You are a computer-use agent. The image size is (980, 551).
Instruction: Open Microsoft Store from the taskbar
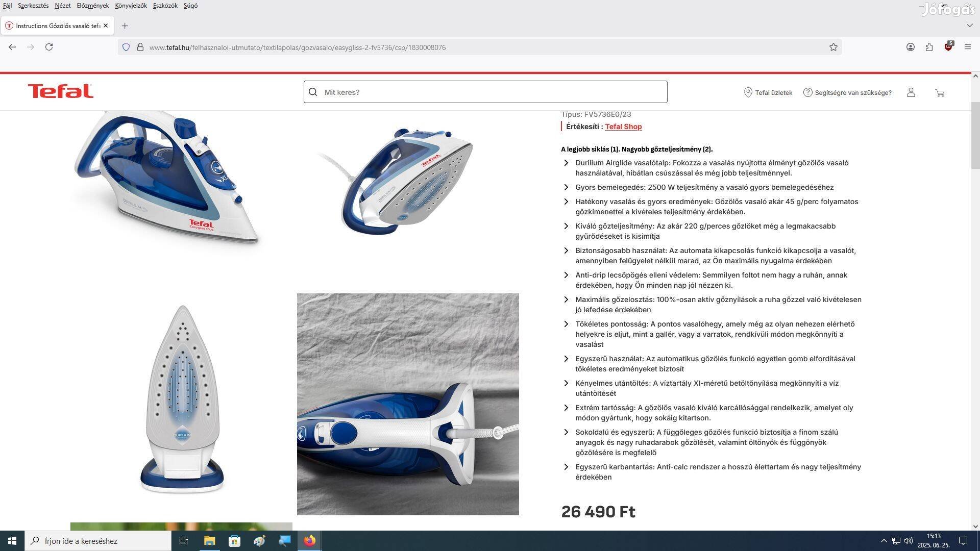pyautogui.click(x=234, y=541)
